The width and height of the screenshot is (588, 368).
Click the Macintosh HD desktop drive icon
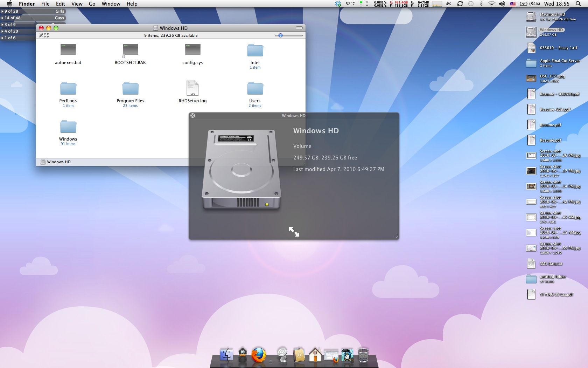tap(531, 16)
